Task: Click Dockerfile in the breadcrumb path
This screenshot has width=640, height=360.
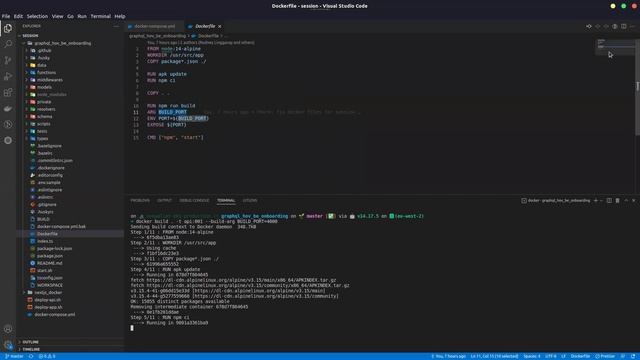Action: (x=208, y=36)
